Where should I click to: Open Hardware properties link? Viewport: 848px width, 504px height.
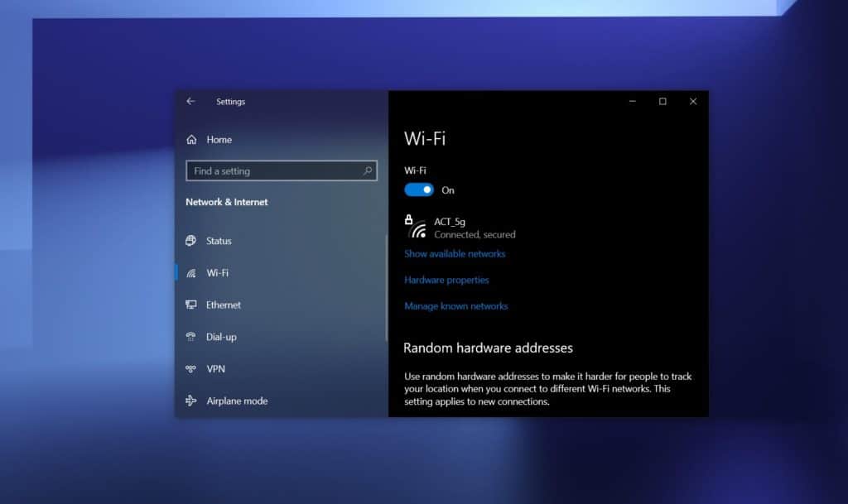tap(446, 280)
